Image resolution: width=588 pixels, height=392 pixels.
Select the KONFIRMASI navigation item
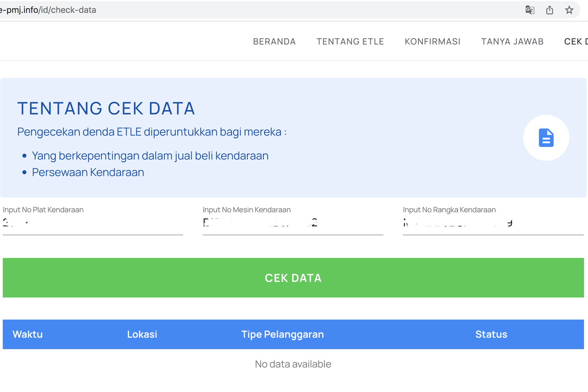[432, 42]
